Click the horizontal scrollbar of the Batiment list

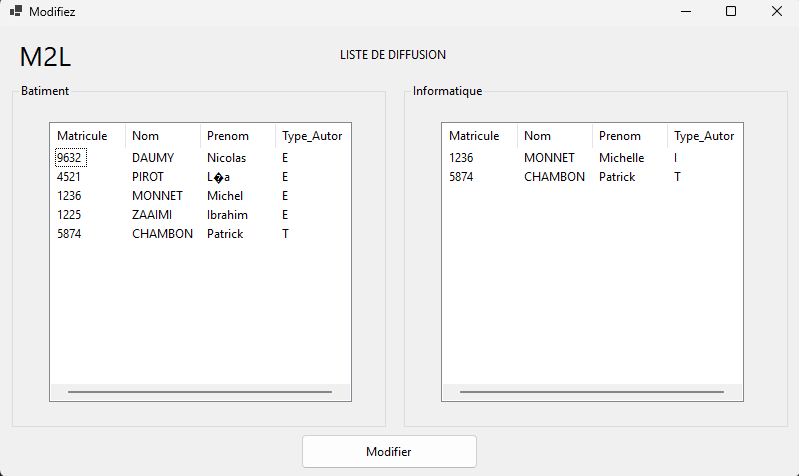click(200, 392)
